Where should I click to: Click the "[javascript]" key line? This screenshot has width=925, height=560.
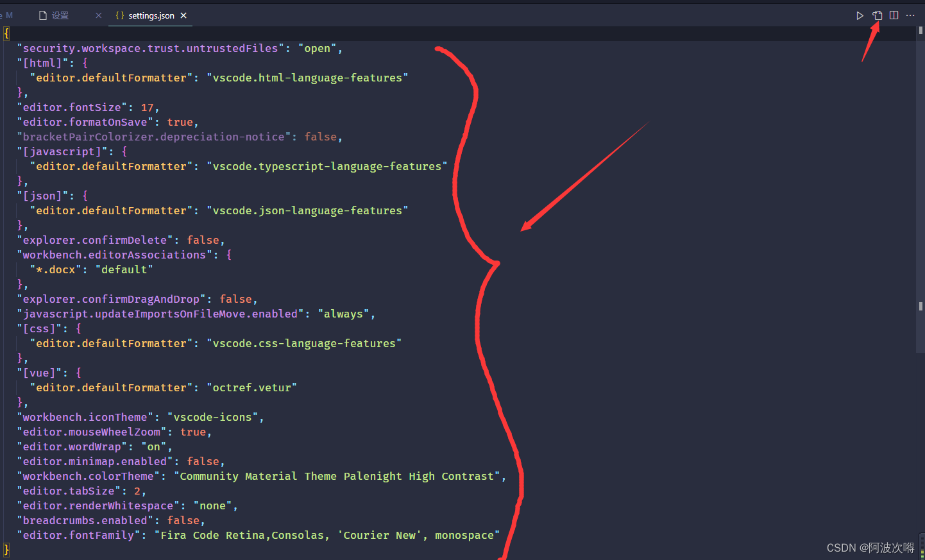[x=62, y=151]
